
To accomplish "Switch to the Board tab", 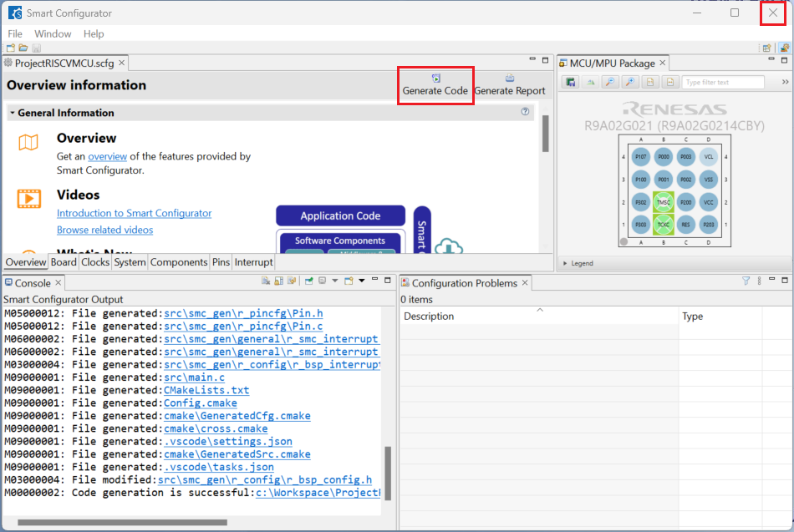I will click(64, 262).
